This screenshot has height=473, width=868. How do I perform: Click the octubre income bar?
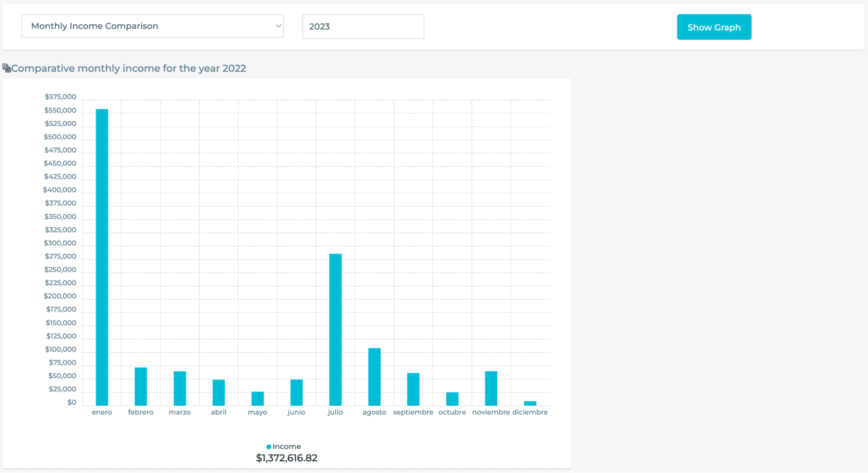[x=452, y=399]
